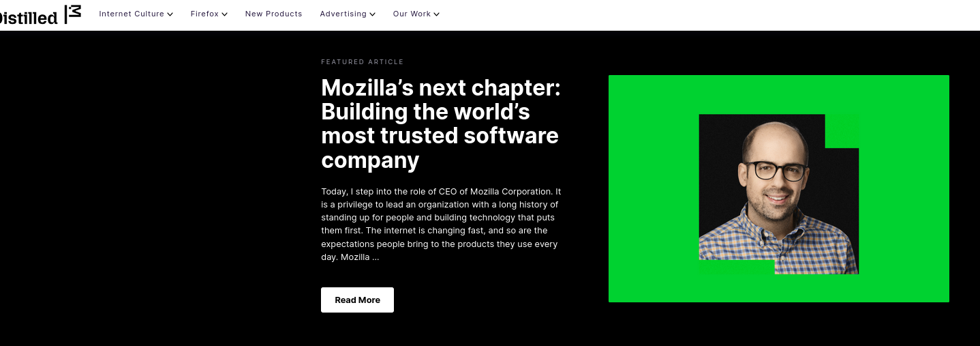This screenshot has height=346, width=980.
Task: Open the Our Work menu label
Action: click(412, 14)
